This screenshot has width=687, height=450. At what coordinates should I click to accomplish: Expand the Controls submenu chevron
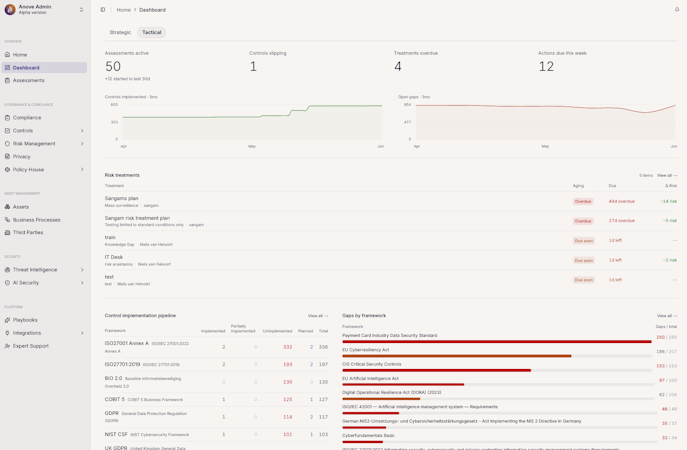coord(82,131)
